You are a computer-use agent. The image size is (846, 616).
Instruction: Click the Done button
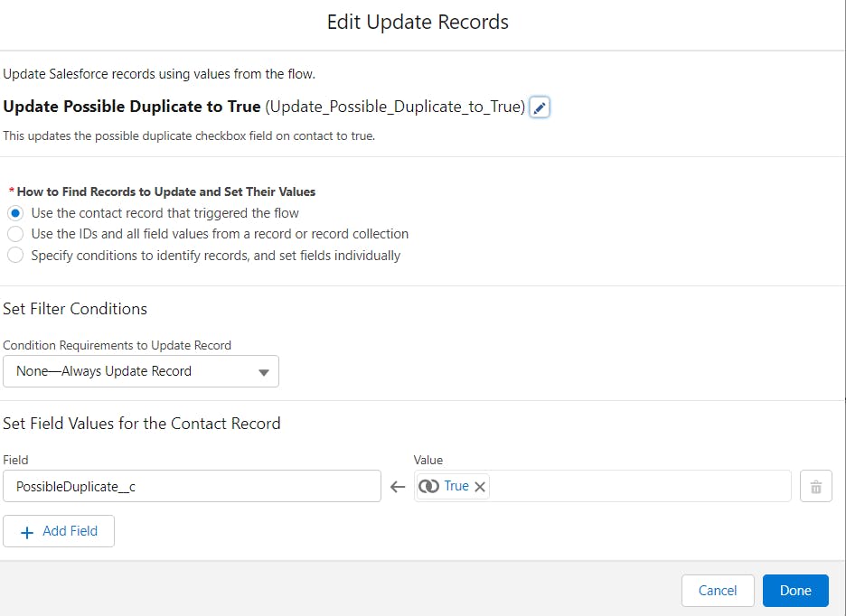(795, 591)
